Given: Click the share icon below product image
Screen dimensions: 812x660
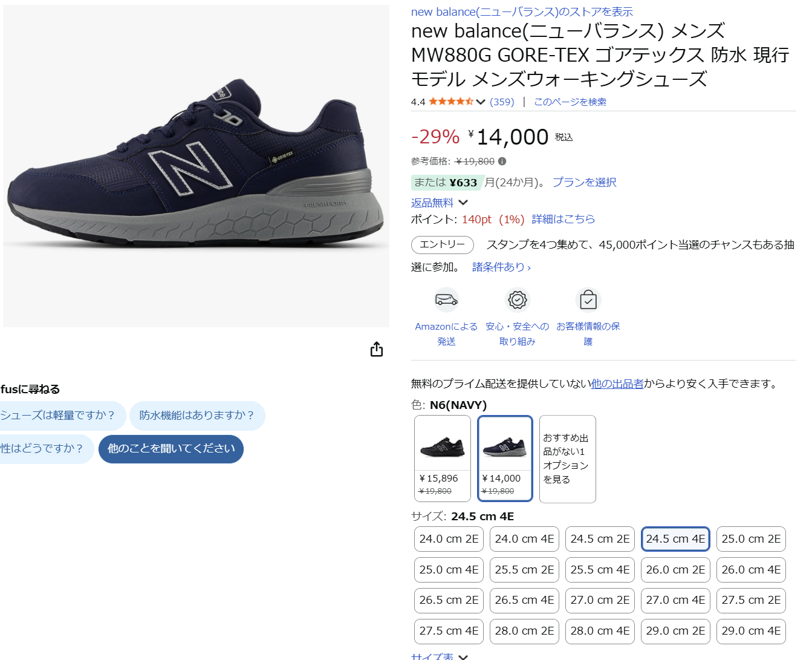Looking at the screenshot, I should point(377,350).
